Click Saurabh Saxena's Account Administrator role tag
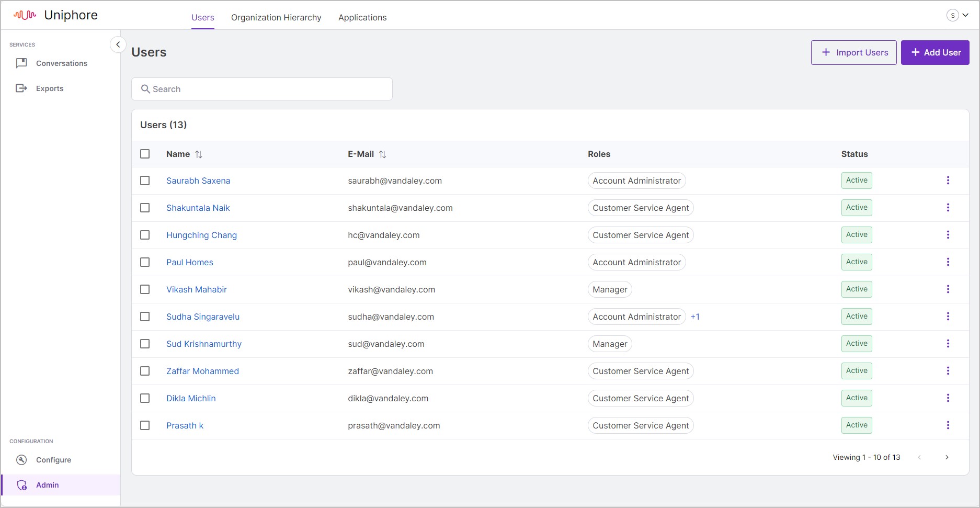This screenshot has height=508, width=980. click(636, 180)
